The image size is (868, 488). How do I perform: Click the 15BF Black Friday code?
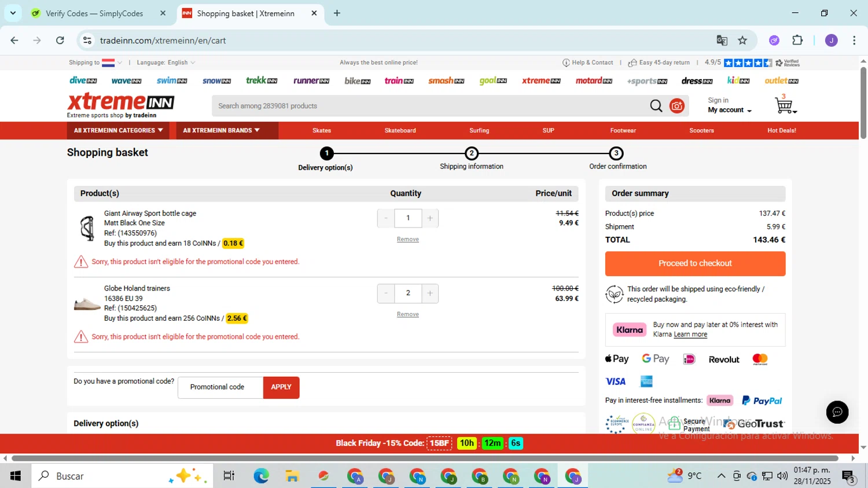tap(439, 443)
